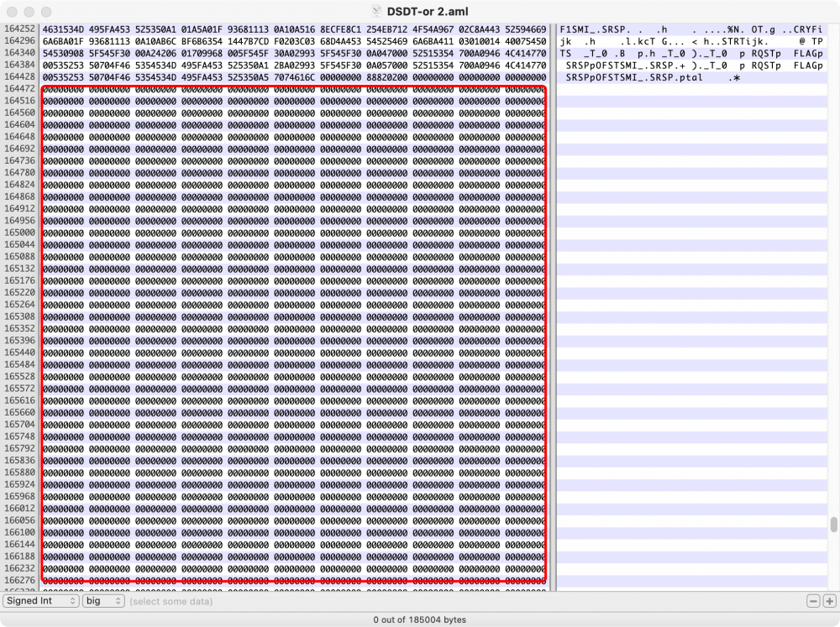Select hex value 7074616C

295,77
